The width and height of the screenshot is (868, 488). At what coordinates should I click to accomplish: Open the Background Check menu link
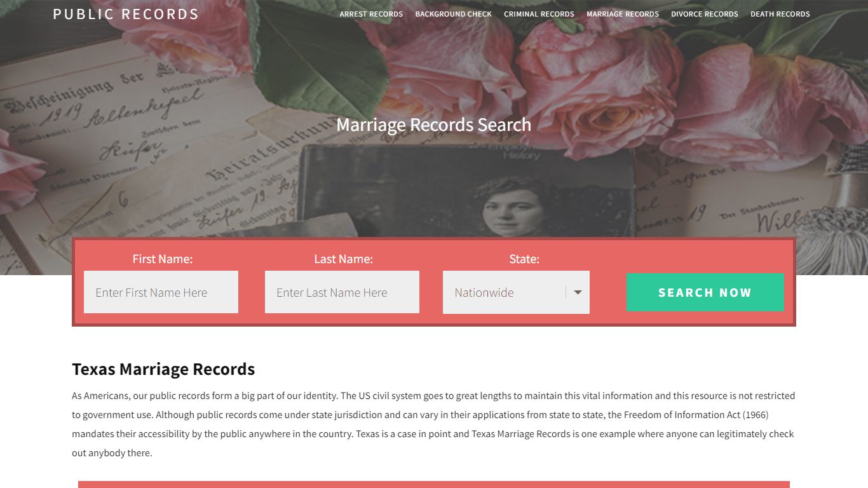tap(453, 14)
